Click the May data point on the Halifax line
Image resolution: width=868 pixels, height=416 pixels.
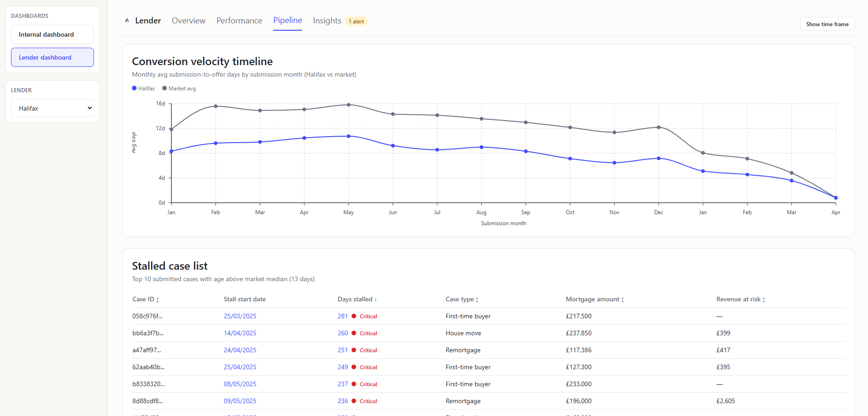coord(348,136)
